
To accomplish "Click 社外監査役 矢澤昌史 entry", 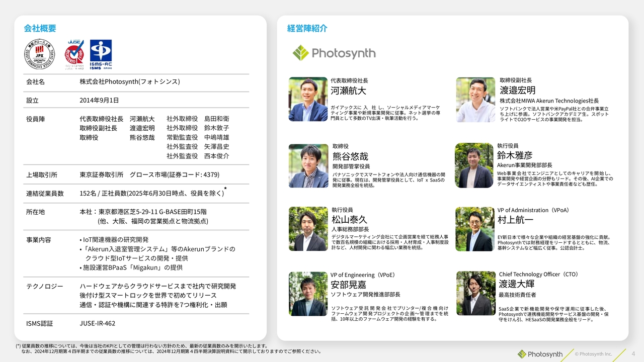I will 198,147.
